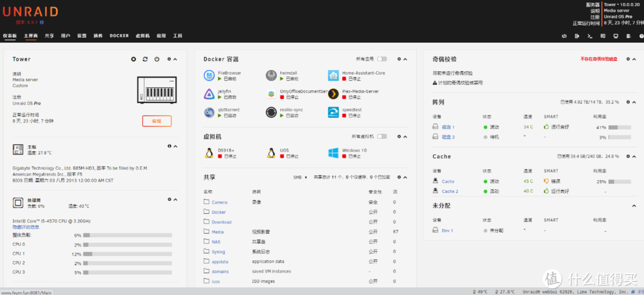644x295 pixels.
Task: Select the speedtest container icon
Action: click(x=333, y=112)
